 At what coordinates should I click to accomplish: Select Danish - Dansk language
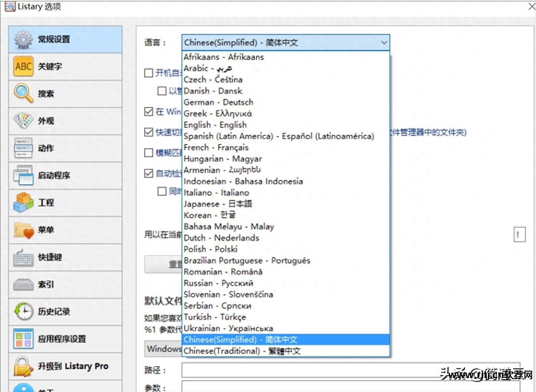(286, 91)
